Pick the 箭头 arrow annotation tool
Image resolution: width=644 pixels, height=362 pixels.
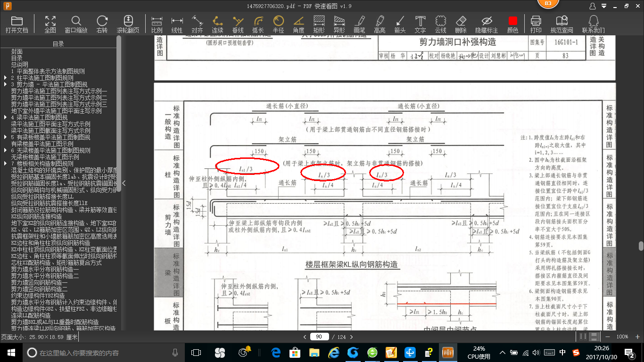[x=400, y=24]
